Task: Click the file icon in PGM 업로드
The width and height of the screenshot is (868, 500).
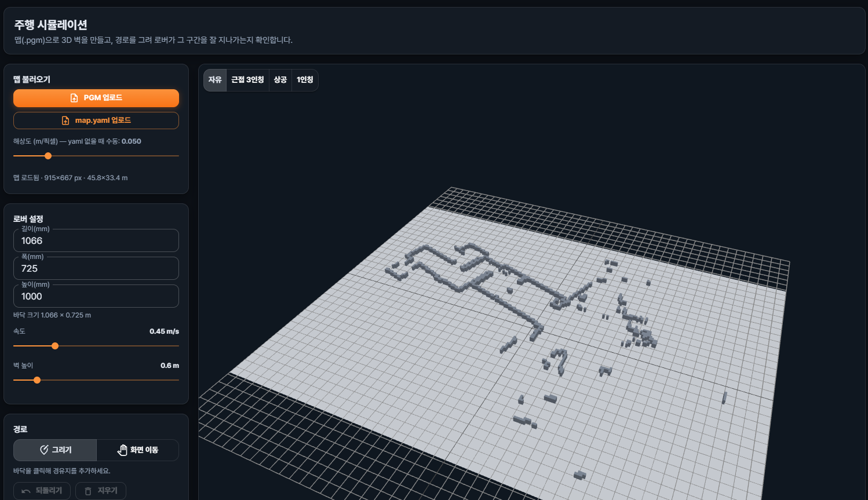Action: (74, 98)
